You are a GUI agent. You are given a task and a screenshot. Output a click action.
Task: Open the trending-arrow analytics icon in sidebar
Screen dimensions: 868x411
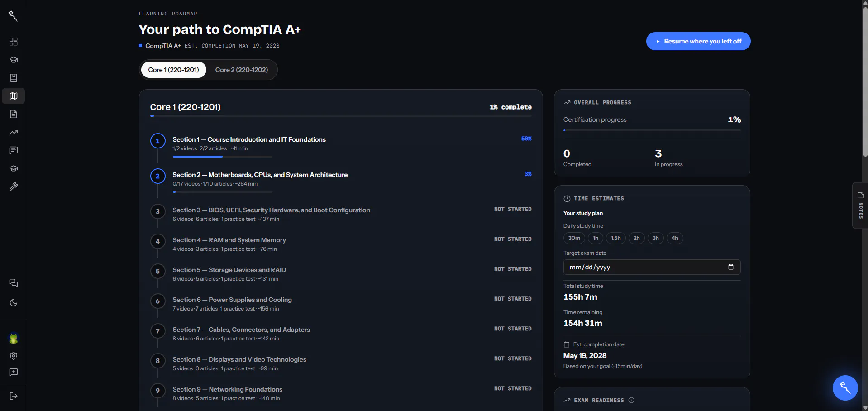[14, 132]
